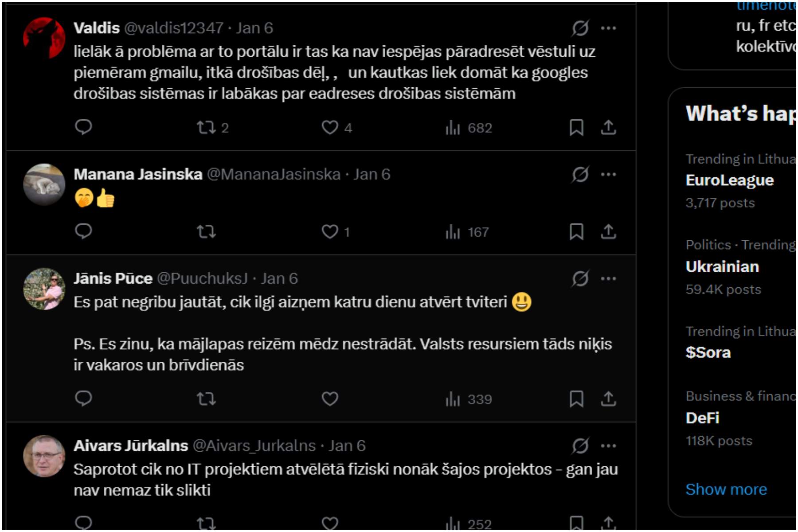Like Valdis's post
The height and width of the screenshot is (532, 798).
pos(330,128)
